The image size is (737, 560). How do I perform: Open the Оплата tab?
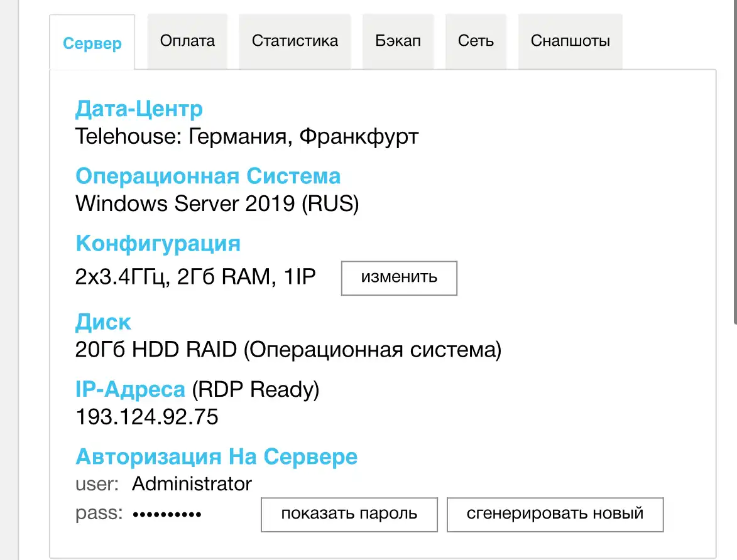click(187, 41)
